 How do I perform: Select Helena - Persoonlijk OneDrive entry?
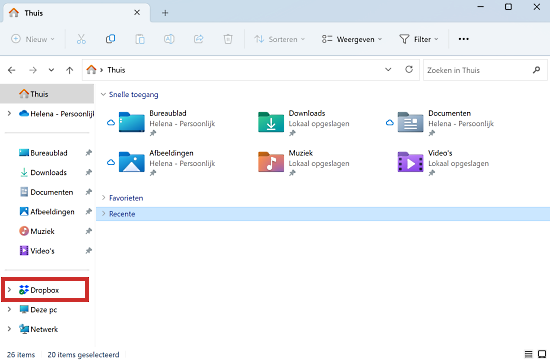pos(57,113)
